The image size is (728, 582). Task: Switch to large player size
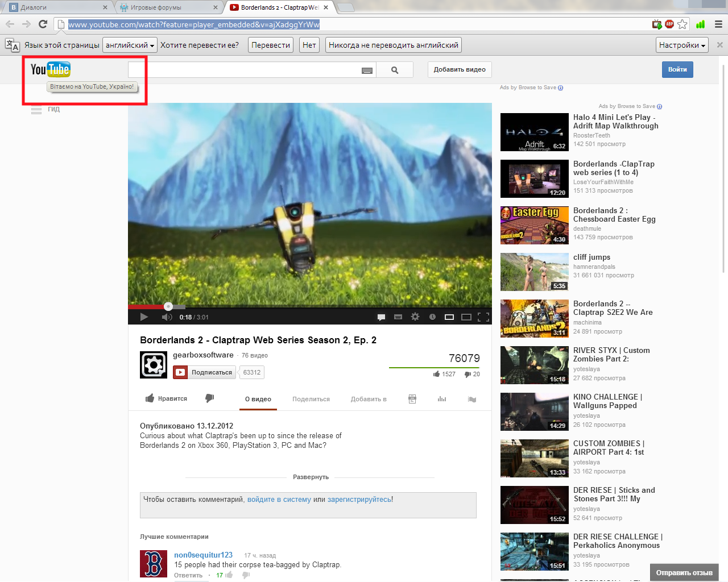pyautogui.click(x=466, y=317)
